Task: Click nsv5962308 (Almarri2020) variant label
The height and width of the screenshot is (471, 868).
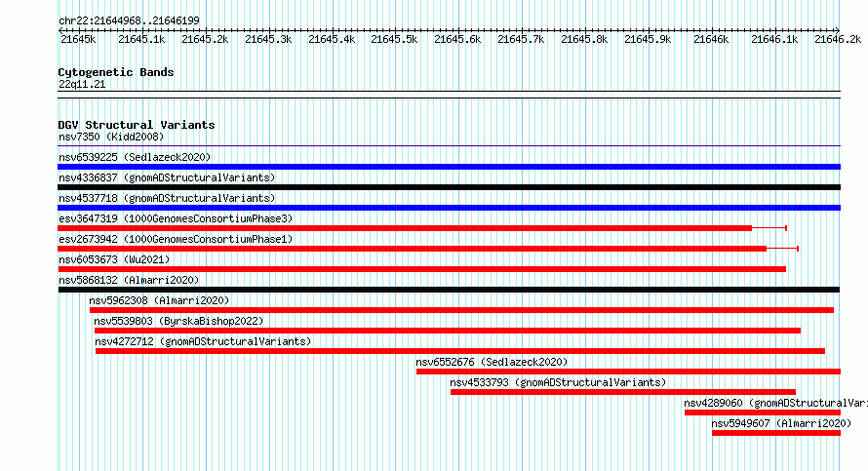Action: 159,300
